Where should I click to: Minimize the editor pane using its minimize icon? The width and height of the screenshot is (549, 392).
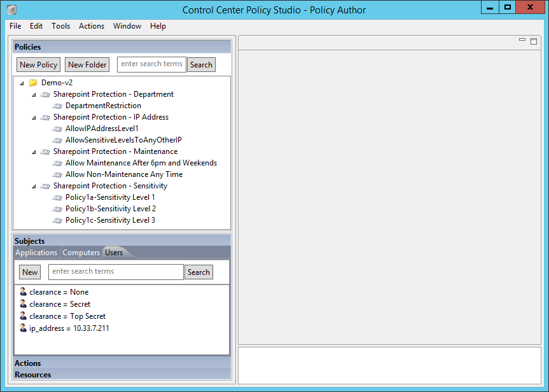(522, 40)
